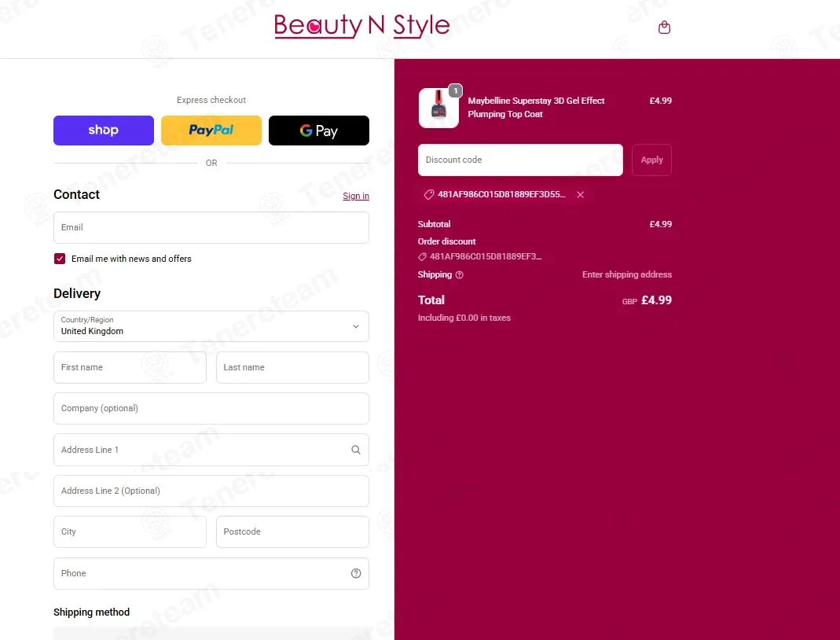Click the Maybelline Superstay product name
840x640 pixels.
(x=536, y=107)
